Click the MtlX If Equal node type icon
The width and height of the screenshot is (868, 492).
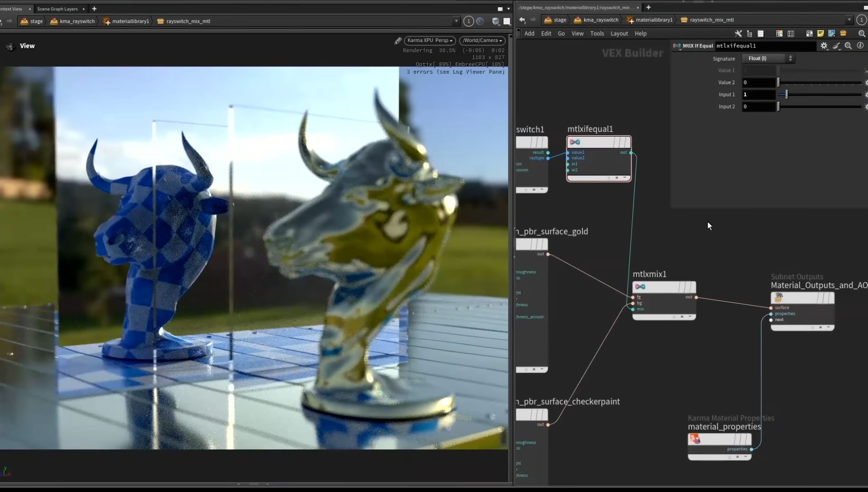[677, 46]
